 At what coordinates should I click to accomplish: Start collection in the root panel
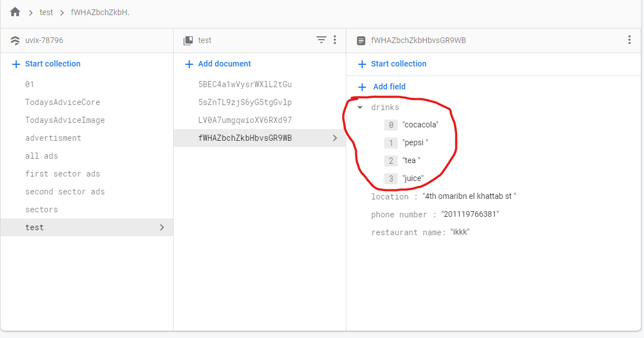[x=46, y=64]
